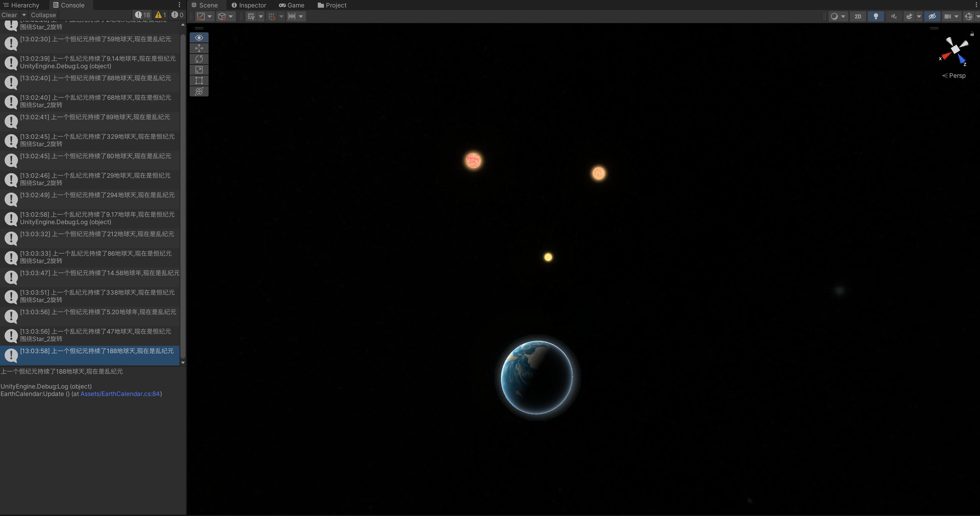
Task: Click the snap increment ruler icon
Action: 292,16
